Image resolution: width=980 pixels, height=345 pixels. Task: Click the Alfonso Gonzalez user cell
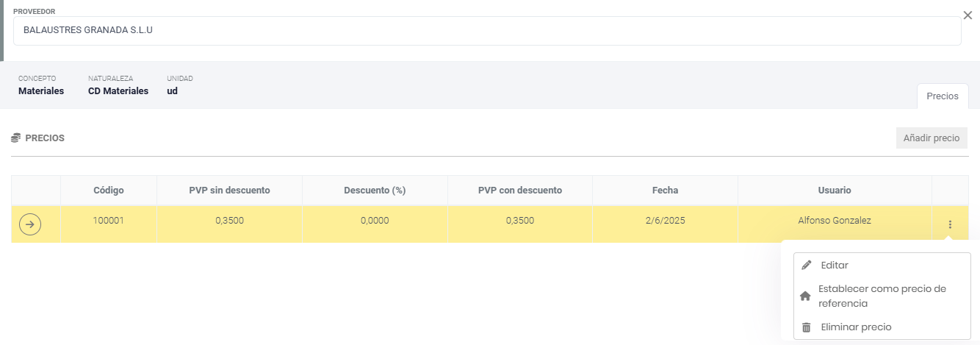pos(835,220)
